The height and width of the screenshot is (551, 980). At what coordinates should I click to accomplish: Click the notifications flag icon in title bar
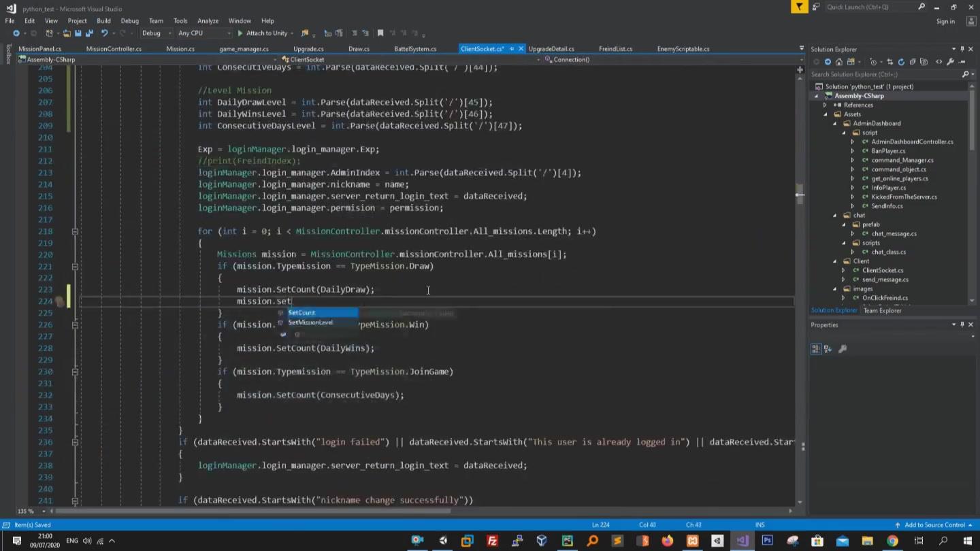point(799,7)
